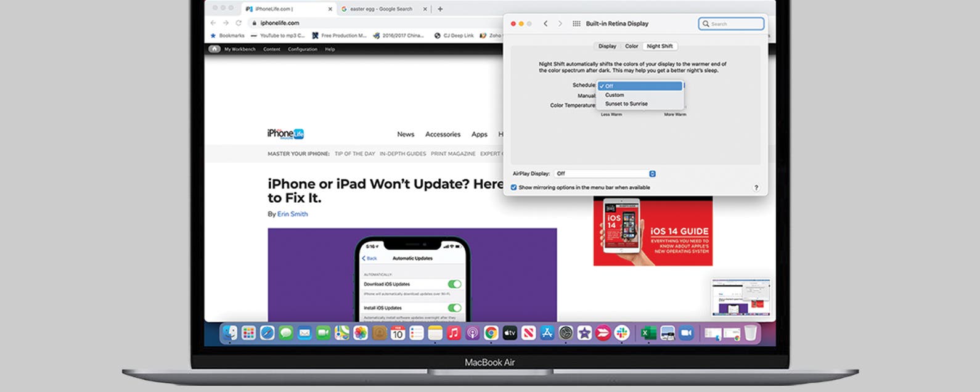Click show-all grid icon in preferences window
The image size is (980, 392).
[576, 23]
